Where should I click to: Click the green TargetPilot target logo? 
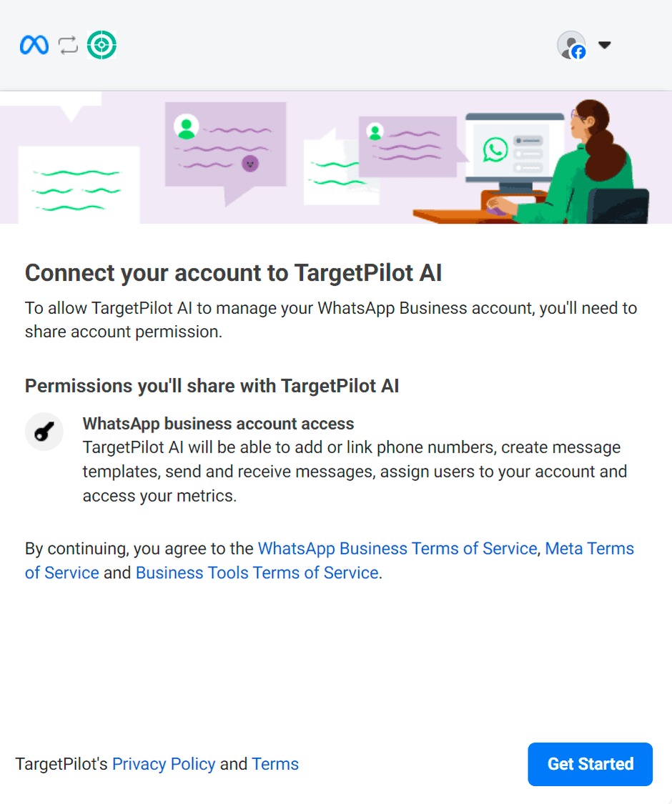coord(102,45)
